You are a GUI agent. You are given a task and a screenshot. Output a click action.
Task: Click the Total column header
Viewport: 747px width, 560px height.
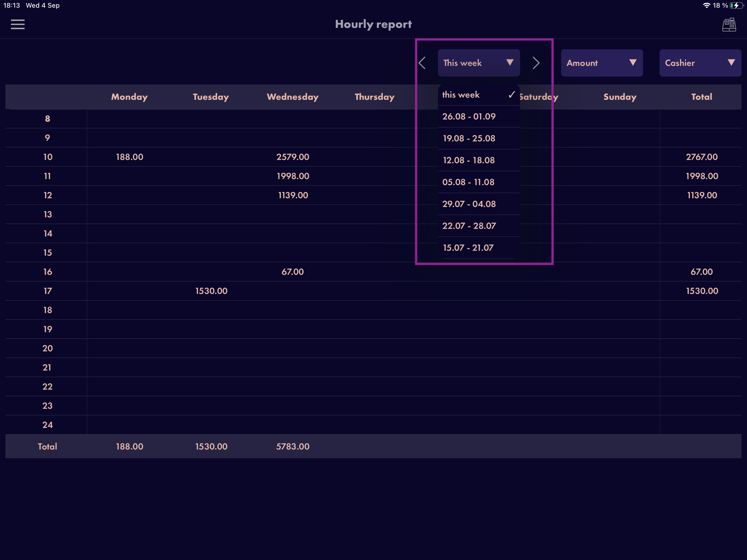tap(701, 97)
